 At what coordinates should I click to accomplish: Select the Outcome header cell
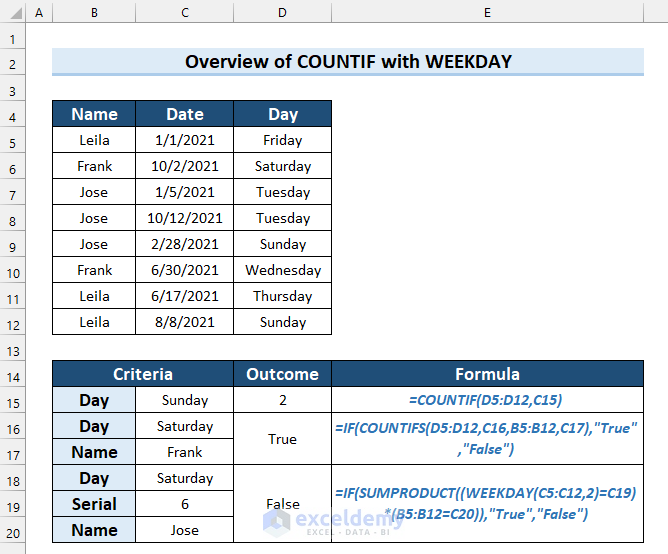283,375
